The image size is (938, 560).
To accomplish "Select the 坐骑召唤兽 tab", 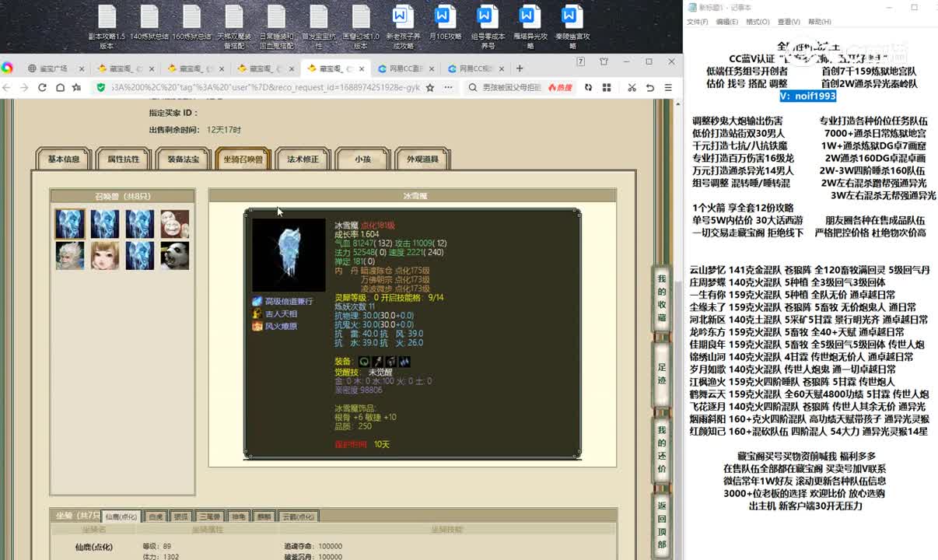I will [x=243, y=159].
